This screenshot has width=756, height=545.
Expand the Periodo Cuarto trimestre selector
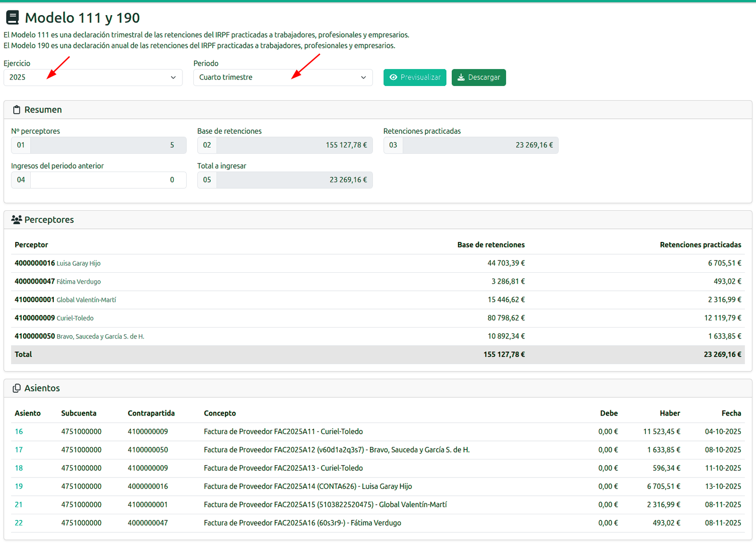283,78
